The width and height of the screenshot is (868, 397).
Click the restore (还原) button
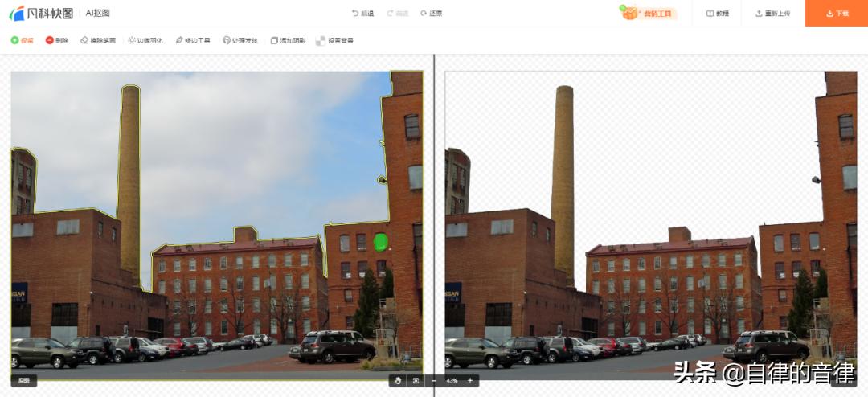(x=432, y=14)
